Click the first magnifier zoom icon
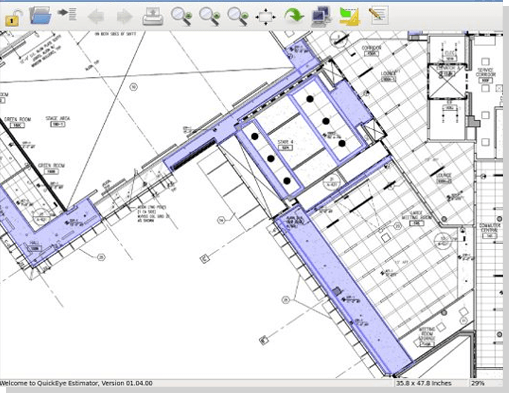Viewport: 509px width, 393px height. 181,16
